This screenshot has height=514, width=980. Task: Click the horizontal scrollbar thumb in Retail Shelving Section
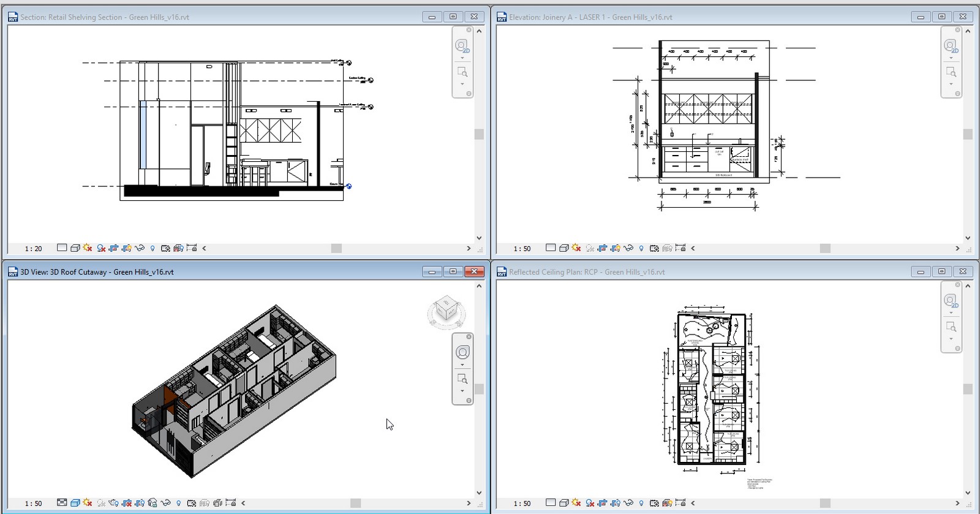tap(336, 248)
